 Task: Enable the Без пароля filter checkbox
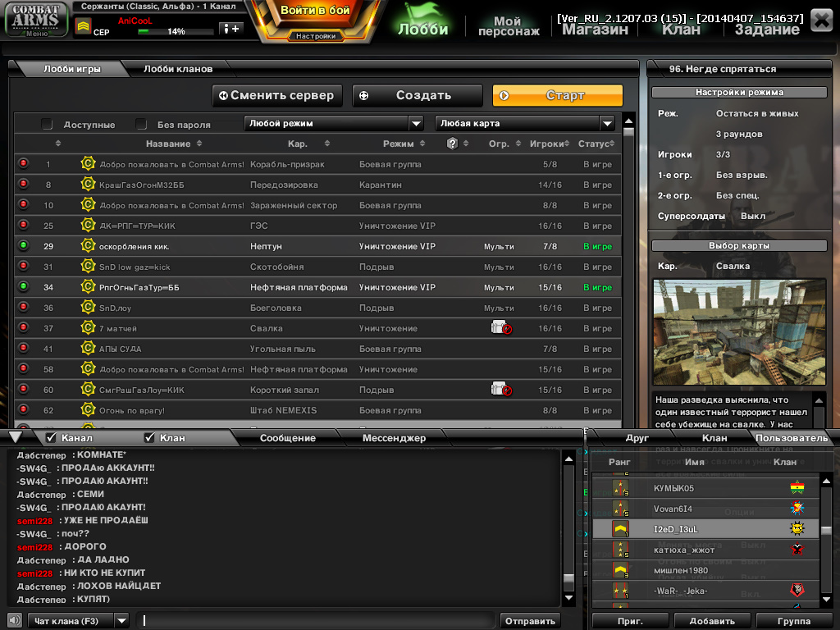click(141, 125)
